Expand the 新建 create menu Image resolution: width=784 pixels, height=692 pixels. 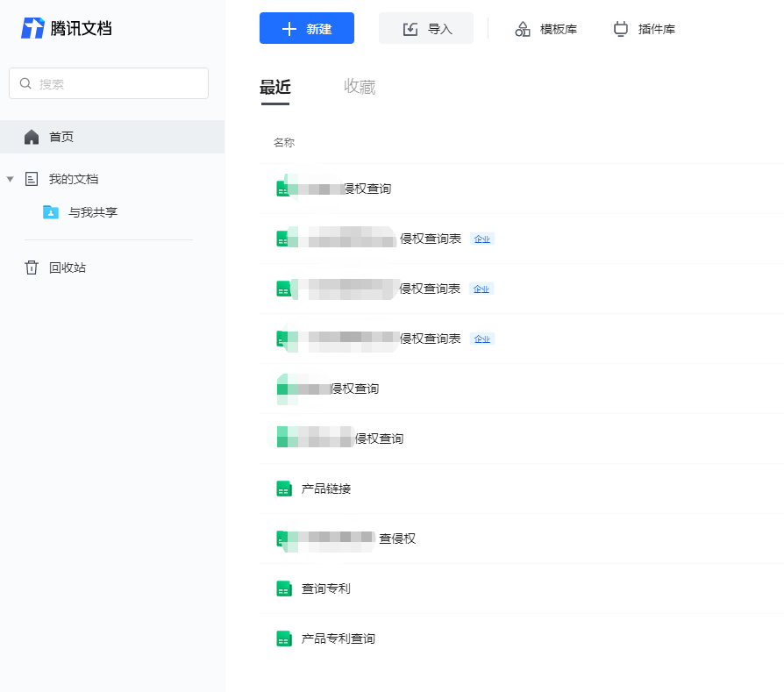(x=307, y=28)
